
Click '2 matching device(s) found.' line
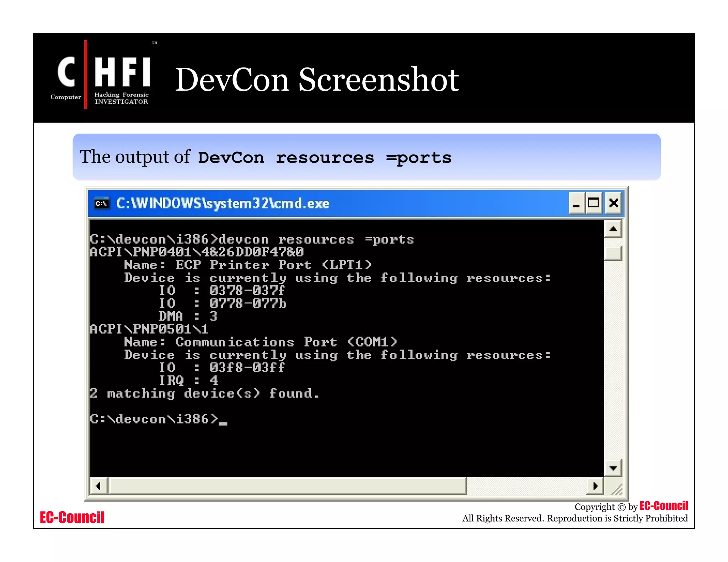[x=204, y=394]
